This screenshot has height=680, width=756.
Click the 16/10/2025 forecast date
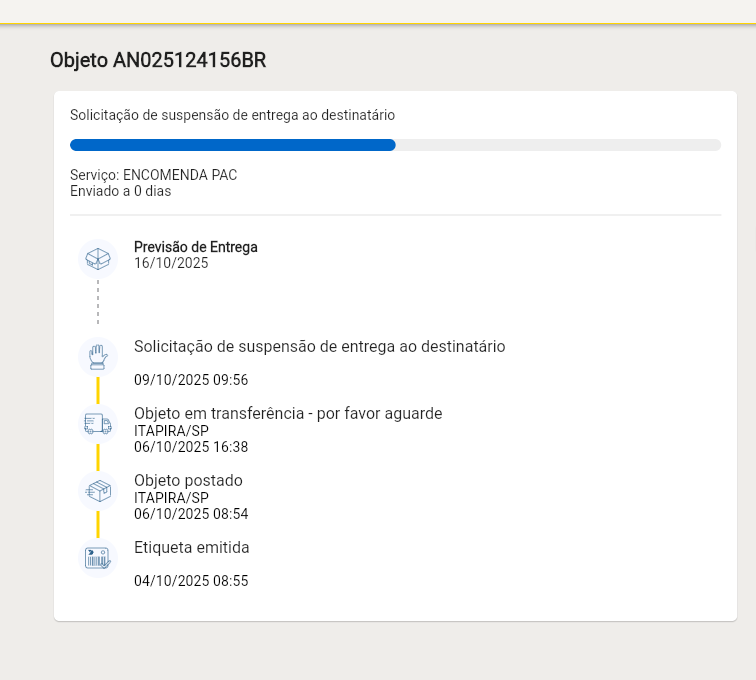coord(171,264)
